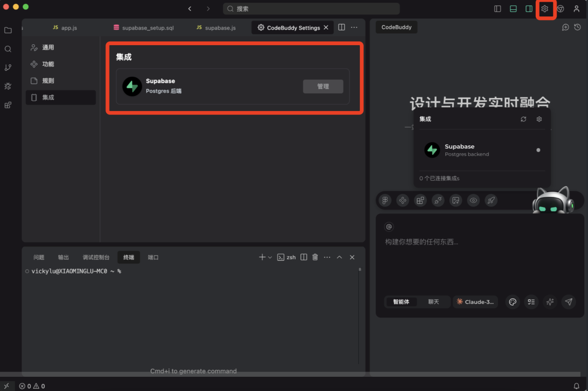Viewport: 588px width, 391px height.
Task: Select the 智能体 mode toggle
Action: click(401, 301)
